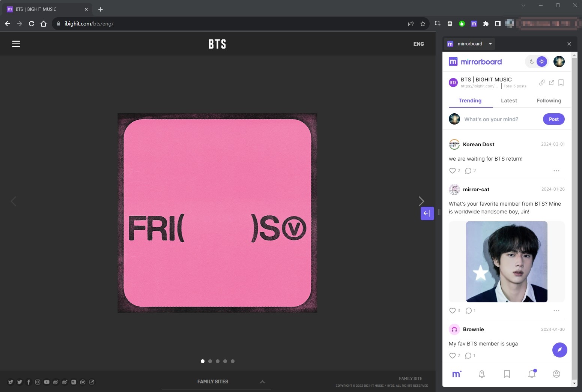Click the envelope icon in the footer
This screenshot has height=392, width=582.
click(x=83, y=382)
